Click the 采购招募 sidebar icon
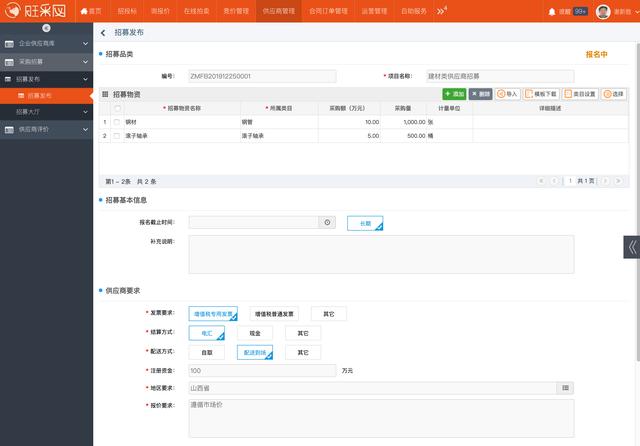640x446 pixels. [x=9, y=62]
